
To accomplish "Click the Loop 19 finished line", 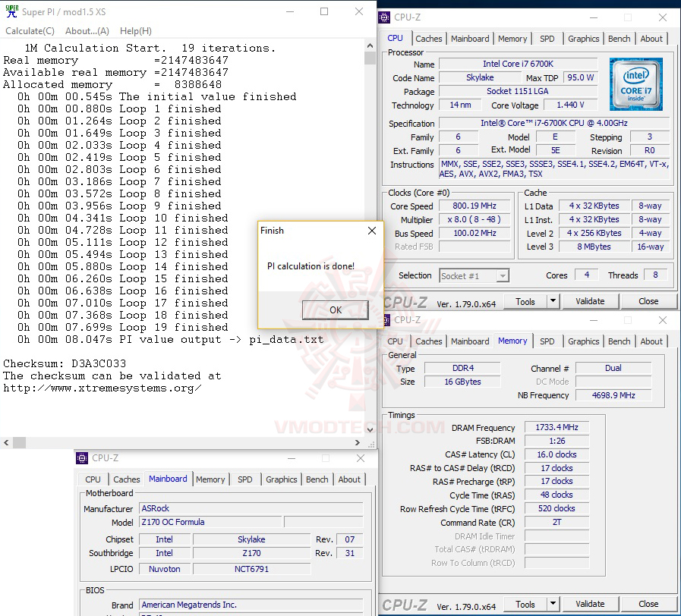I will coord(122,327).
